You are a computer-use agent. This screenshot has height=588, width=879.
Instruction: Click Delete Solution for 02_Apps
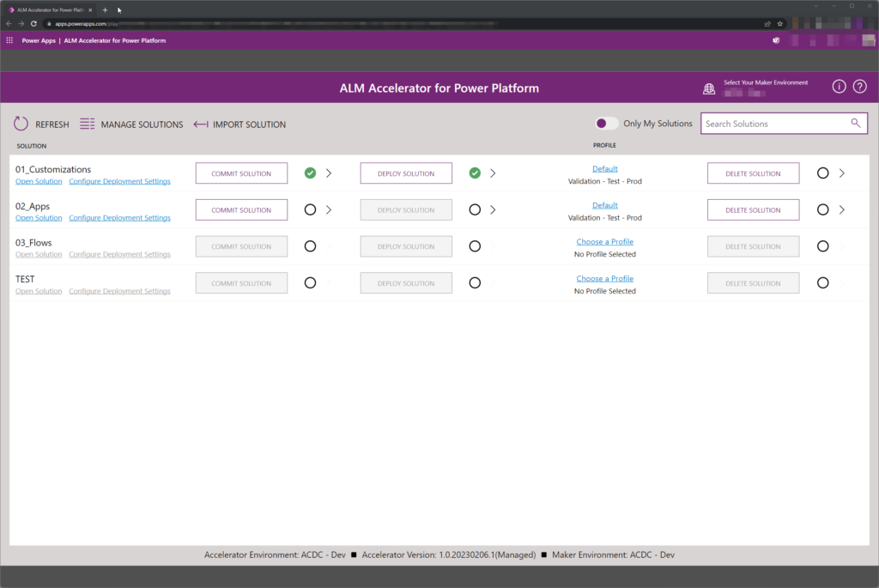click(753, 209)
